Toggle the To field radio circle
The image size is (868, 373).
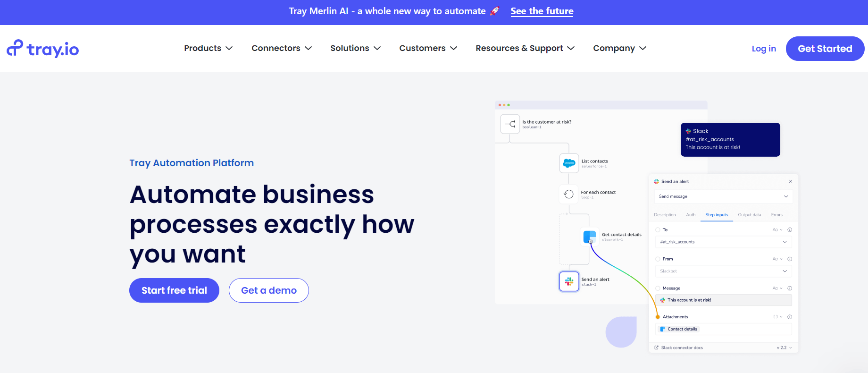[x=658, y=230]
